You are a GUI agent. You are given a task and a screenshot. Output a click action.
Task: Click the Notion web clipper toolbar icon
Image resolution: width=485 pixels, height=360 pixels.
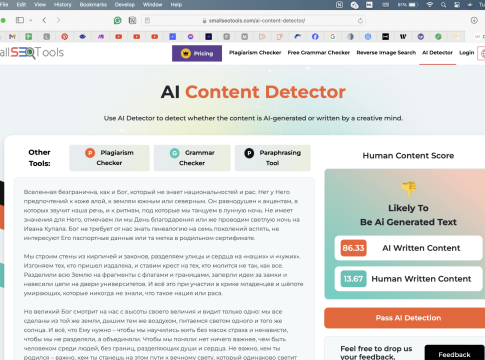[x=132, y=20]
